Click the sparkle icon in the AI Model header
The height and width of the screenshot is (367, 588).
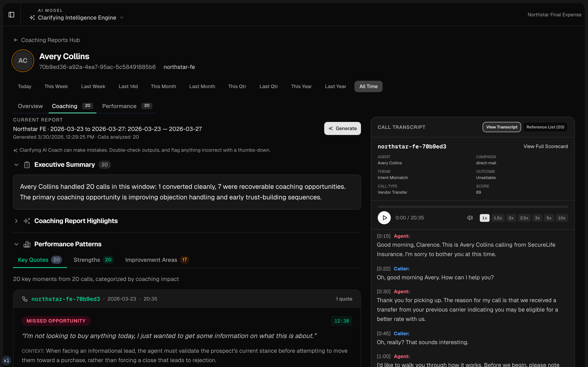tap(32, 18)
